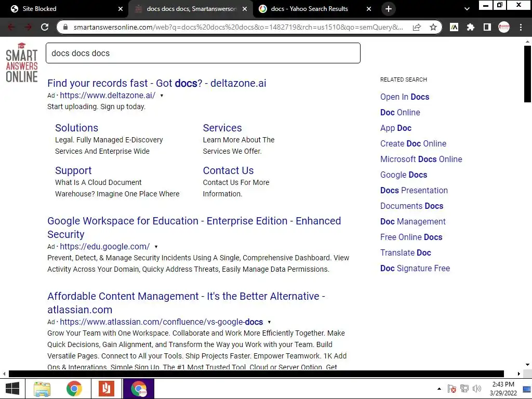532x399 pixels.
Task: Select related search Doc Management
Action: (413, 221)
